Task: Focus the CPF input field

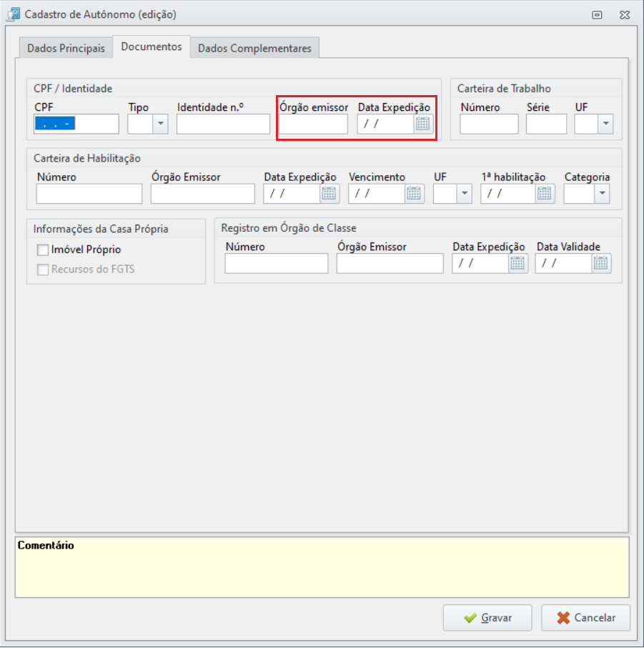Action: 76,124
